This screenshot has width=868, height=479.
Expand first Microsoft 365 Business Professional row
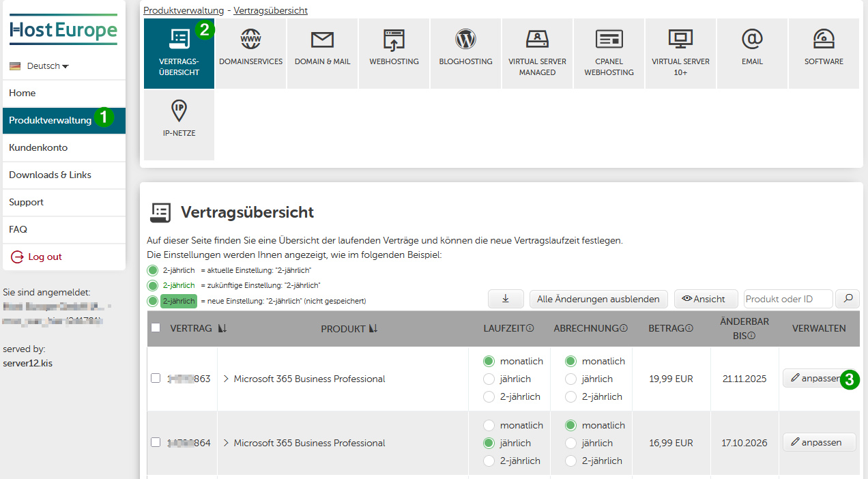(226, 379)
